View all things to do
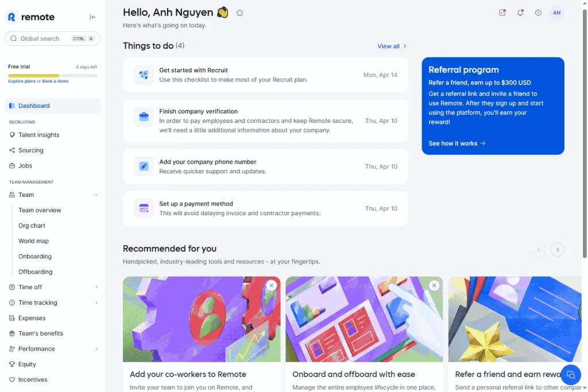The image size is (588, 392). click(392, 46)
